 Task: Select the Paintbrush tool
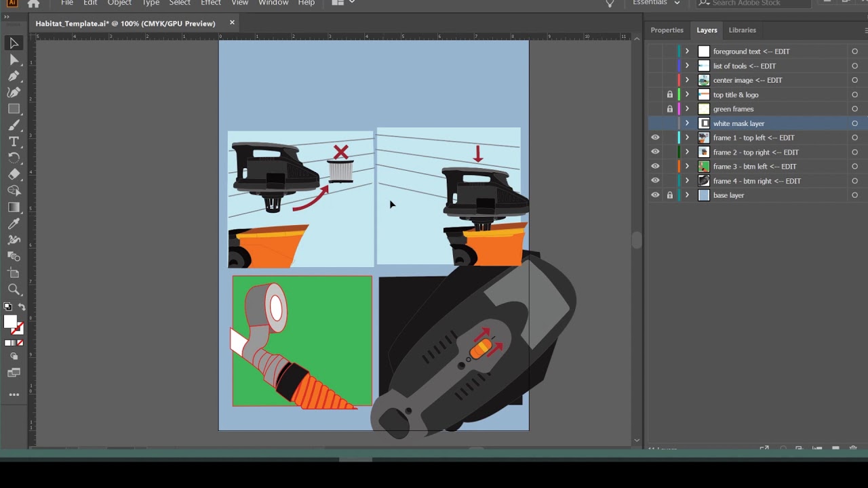click(14, 125)
